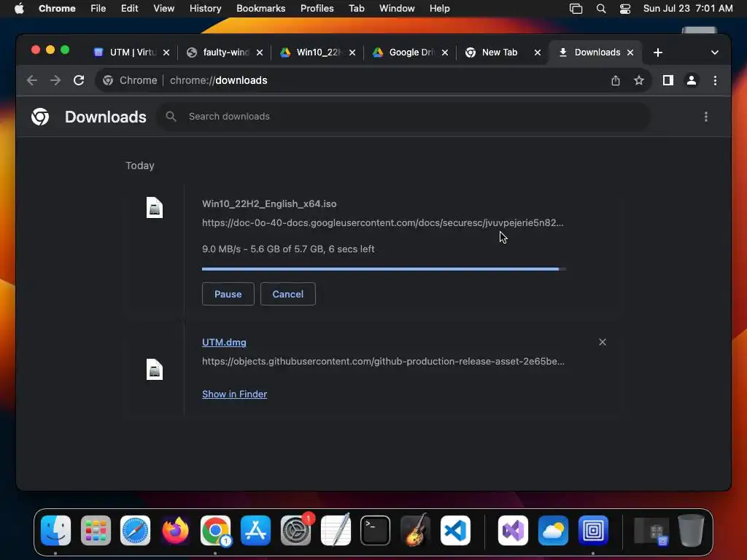
Task: Launch Firefox from the Dock
Action: [175, 530]
